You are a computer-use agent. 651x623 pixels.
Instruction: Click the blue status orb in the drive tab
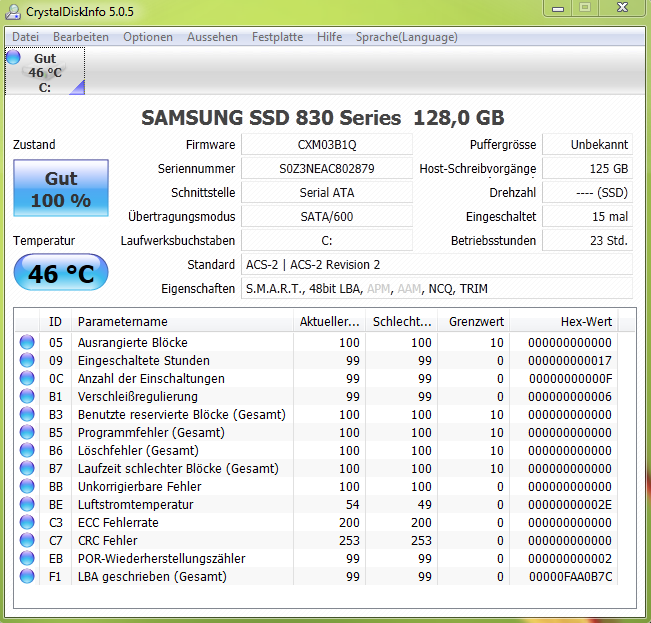coord(13,57)
